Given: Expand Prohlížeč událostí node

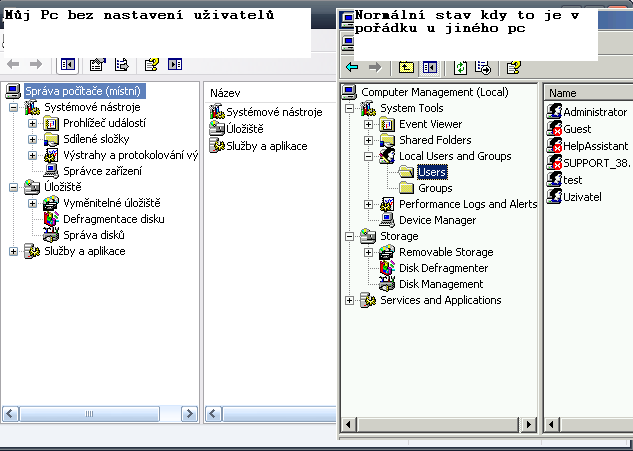Looking at the screenshot, I should 33,123.
